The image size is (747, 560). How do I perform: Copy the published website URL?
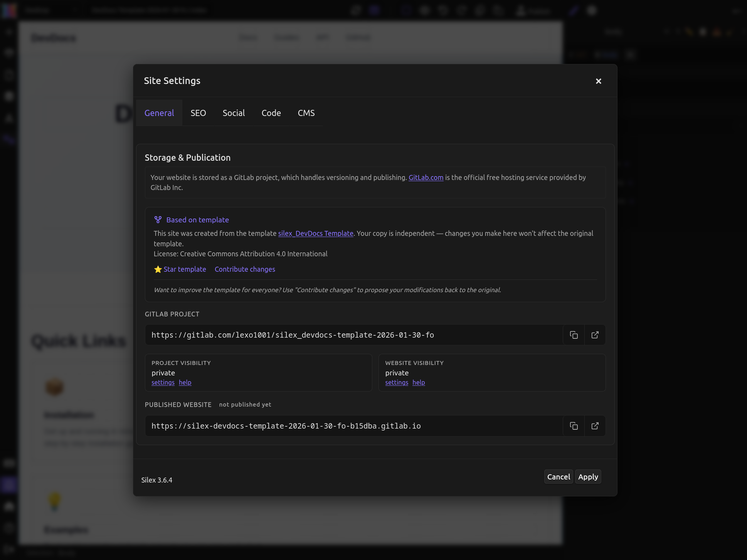574,426
